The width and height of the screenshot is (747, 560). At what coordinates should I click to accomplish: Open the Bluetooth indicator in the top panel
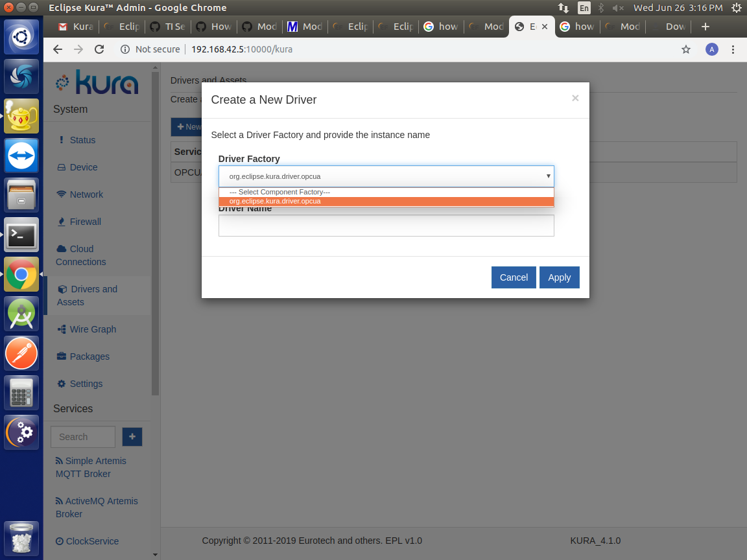pyautogui.click(x=600, y=8)
